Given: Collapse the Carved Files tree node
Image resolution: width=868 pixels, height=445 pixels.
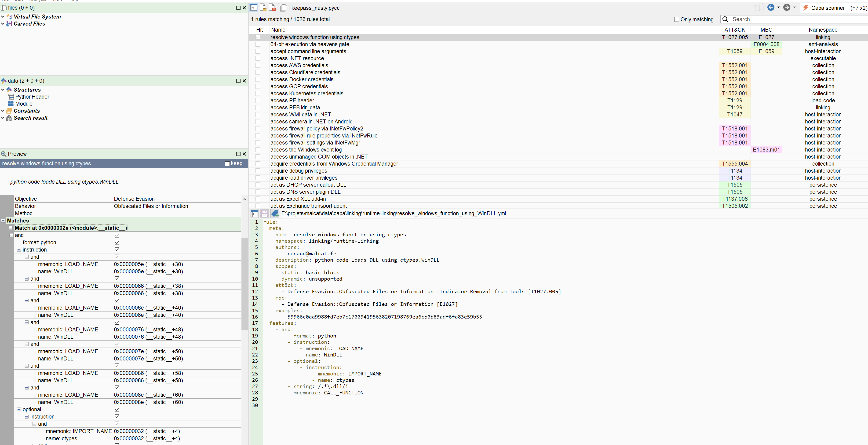Looking at the screenshot, I should tap(3, 24).
